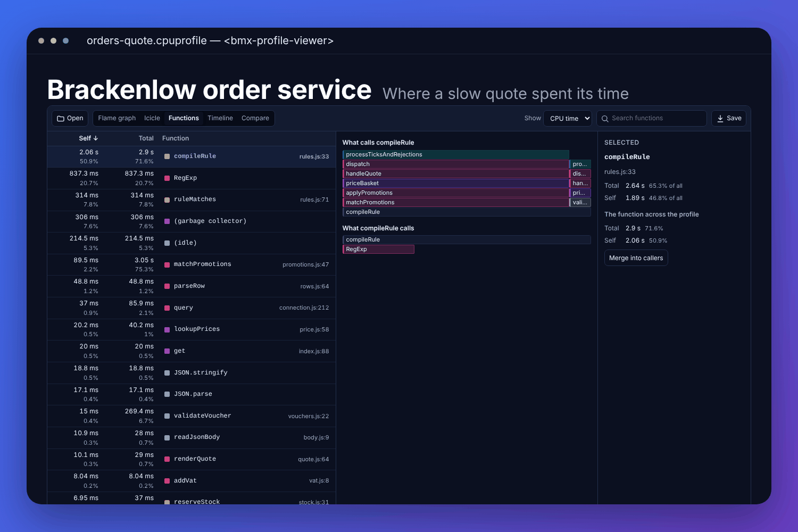This screenshot has width=798, height=532.
Task: Click processTicksAndRejections caller bar
Action: [x=456, y=154]
